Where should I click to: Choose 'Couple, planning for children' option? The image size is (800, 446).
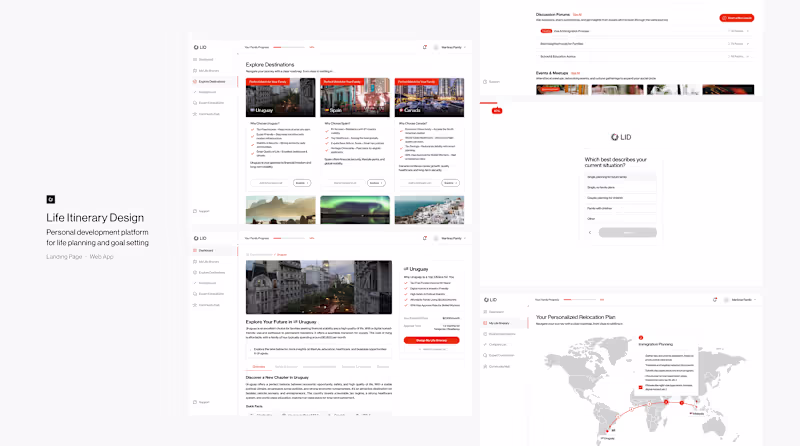(620, 198)
